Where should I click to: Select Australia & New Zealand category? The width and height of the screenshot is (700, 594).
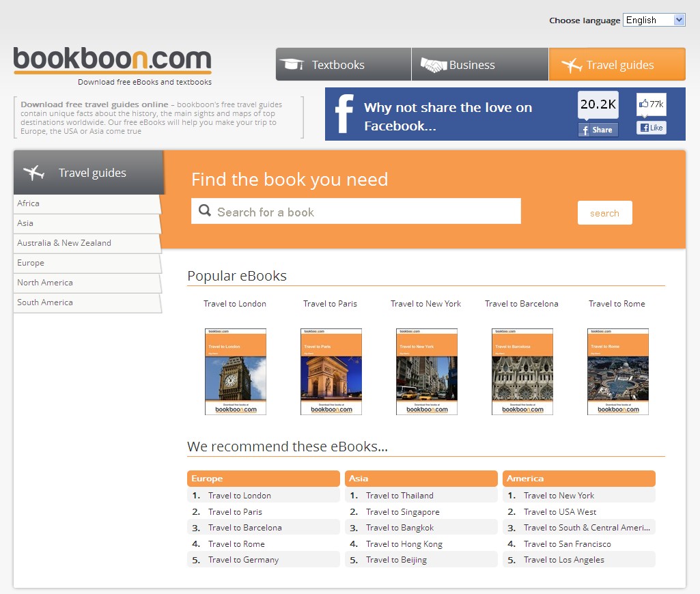point(87,243)
